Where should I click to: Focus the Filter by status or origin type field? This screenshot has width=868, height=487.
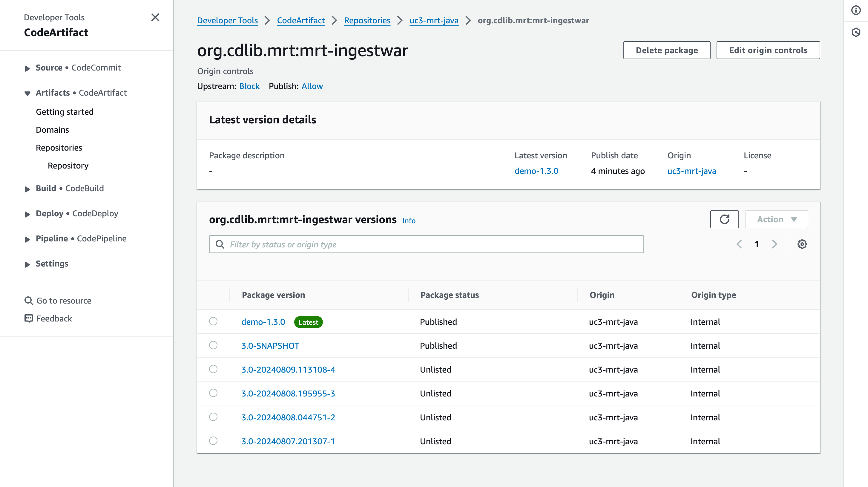426,244
